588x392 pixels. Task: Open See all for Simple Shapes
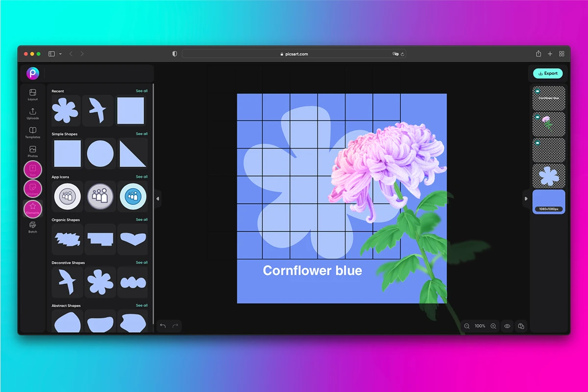click(142, 134)
